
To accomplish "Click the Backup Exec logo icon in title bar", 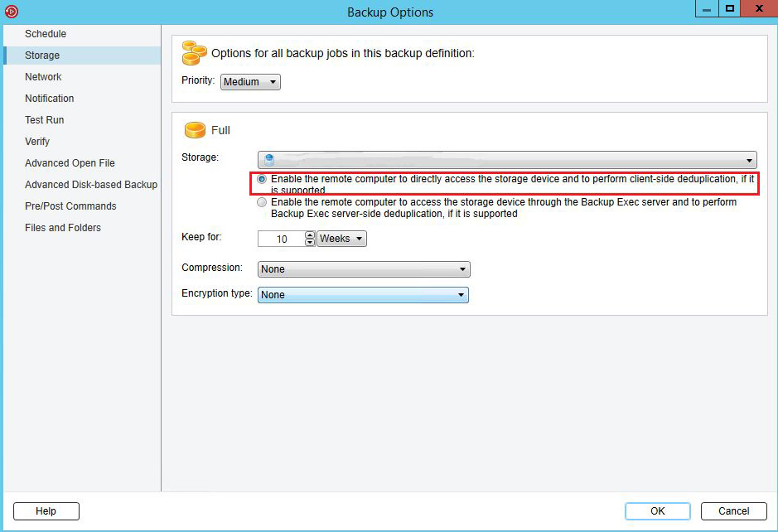I will coord(12,12).
